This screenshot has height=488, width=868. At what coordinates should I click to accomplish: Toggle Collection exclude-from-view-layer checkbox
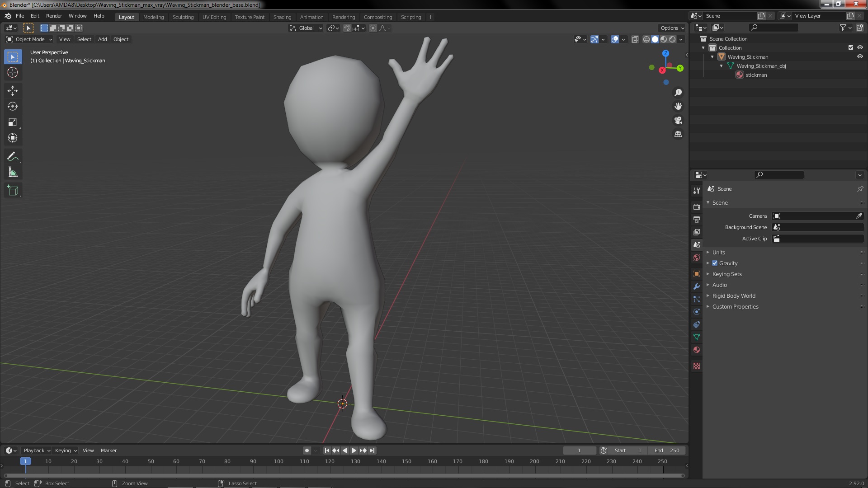click(851, 47)
